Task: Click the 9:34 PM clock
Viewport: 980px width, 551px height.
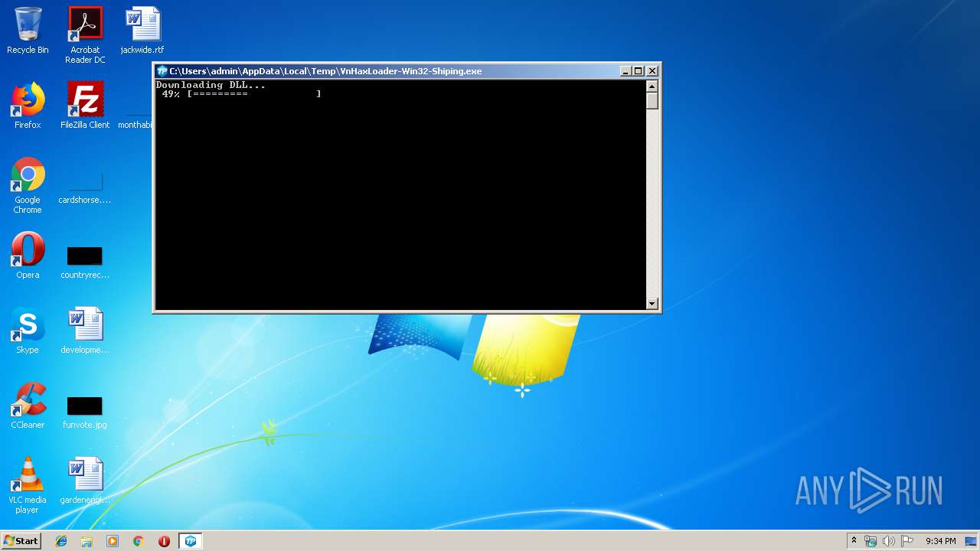Action: [x=940, y=541]
